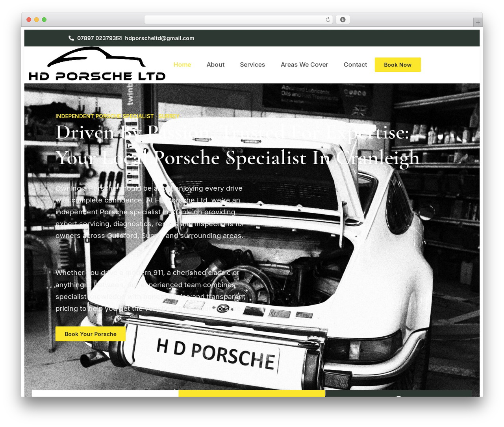Open Areas We Cover page
Viewport: 504px width, 427px height.
coord(304,65)
